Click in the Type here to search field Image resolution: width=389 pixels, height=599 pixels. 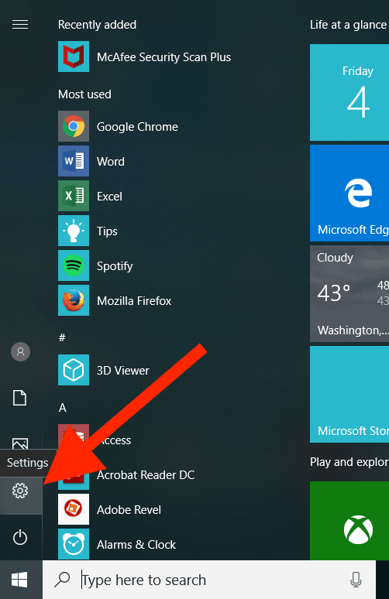click(x=209, y=580)
